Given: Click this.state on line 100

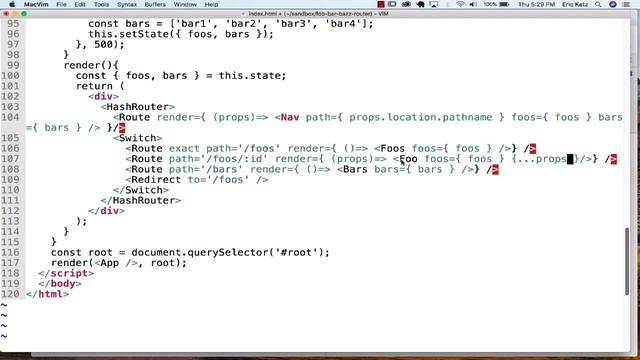Looking at the screenshot, I should pos(249,76).
